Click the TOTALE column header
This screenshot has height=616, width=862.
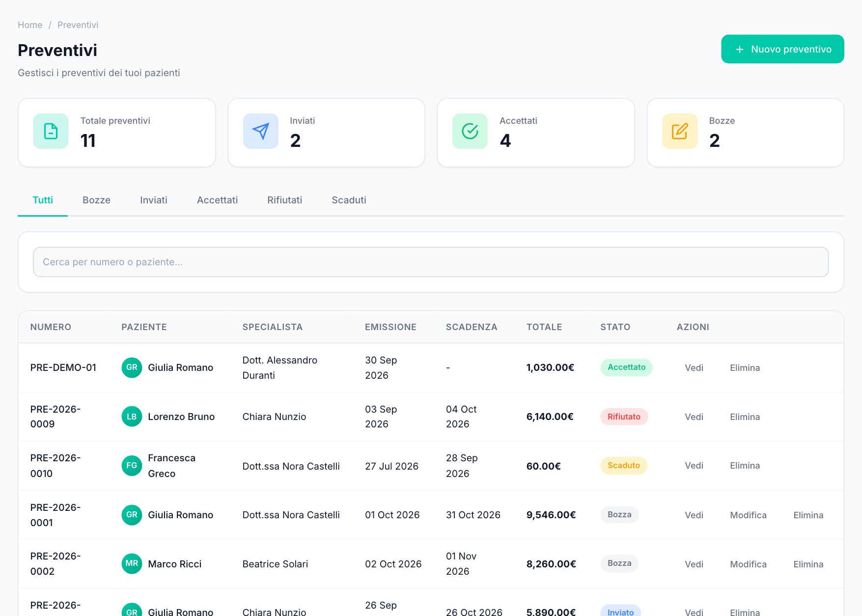tap(544, 327)
